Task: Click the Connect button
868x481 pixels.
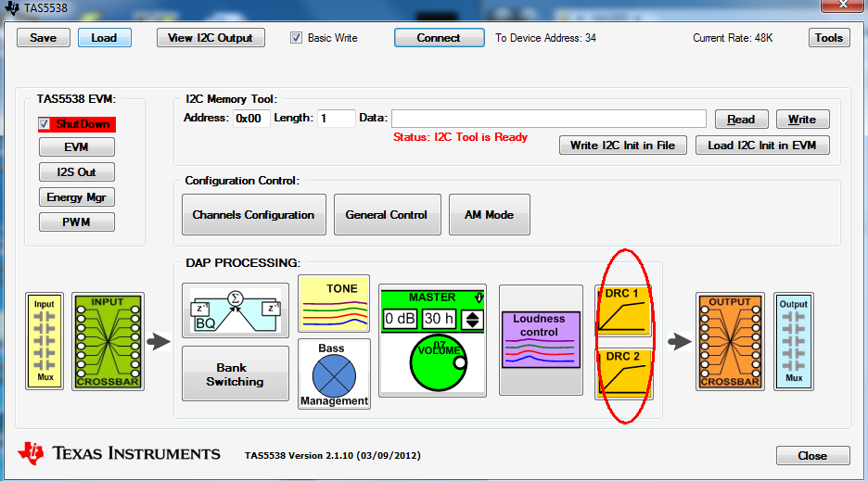Action: pyautogui.click(x=439, y=38)
